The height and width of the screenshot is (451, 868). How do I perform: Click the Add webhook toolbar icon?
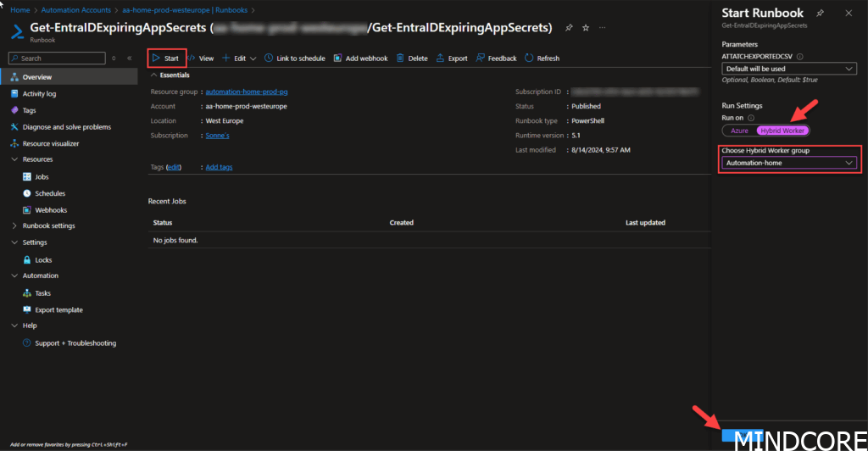[x=337, y=58]
